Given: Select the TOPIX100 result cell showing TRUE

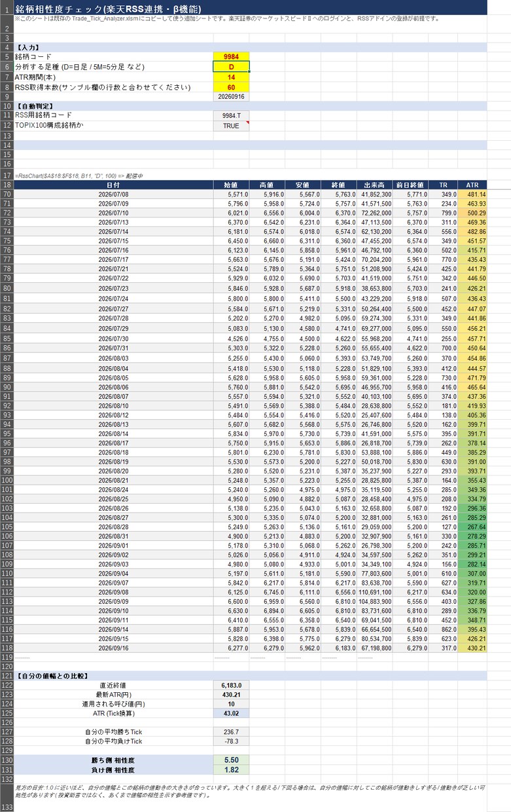Looking at the screenshot, I should point(231,126).
